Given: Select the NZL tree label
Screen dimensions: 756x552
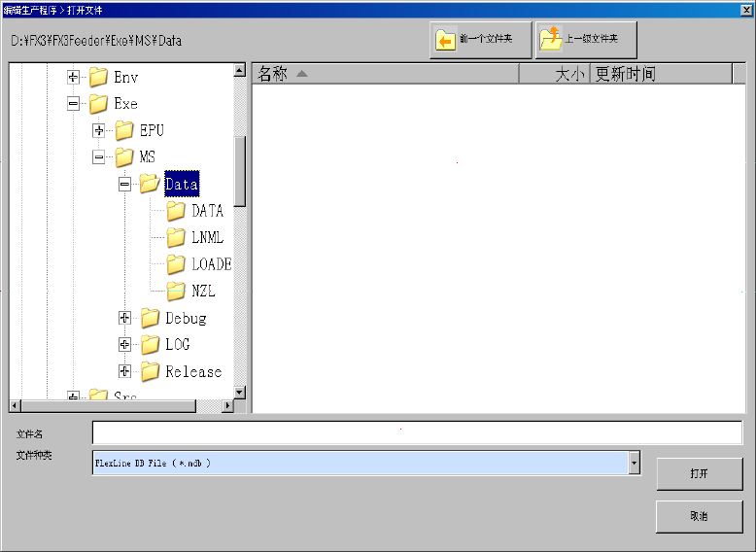Looking at the screenshot, I should pos(203,291).
